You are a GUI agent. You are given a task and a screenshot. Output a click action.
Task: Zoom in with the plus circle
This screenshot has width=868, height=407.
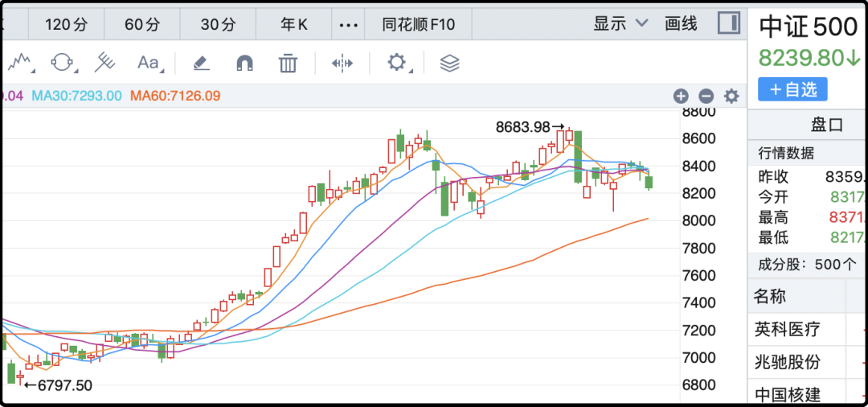(681, 97)
